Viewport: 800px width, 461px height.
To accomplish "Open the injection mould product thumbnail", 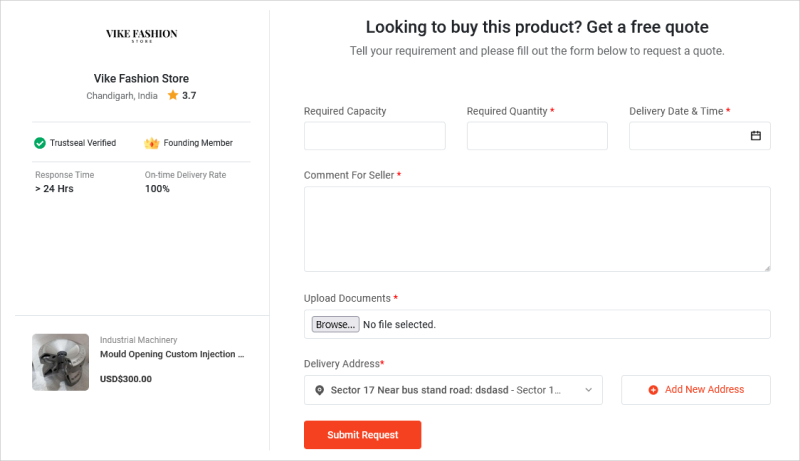I will [61, 361].
